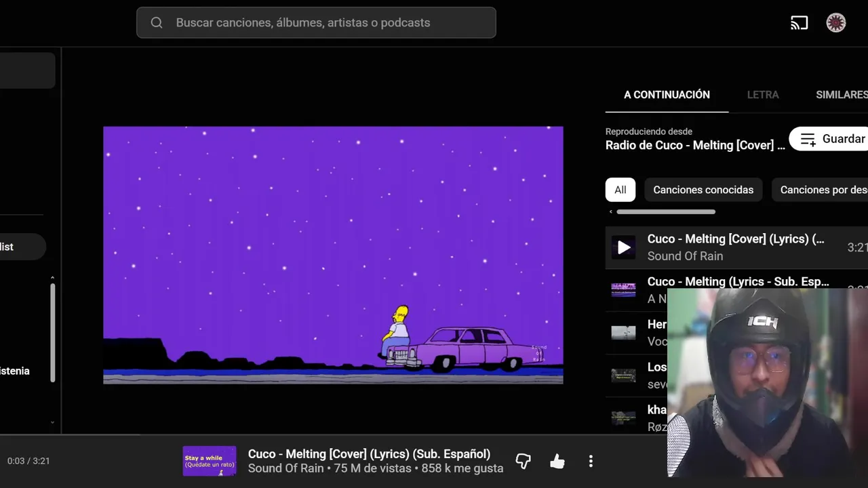Switch to the LETRA tab
The width and height of the screenshot is (868, 488).
tap(763, 95)
